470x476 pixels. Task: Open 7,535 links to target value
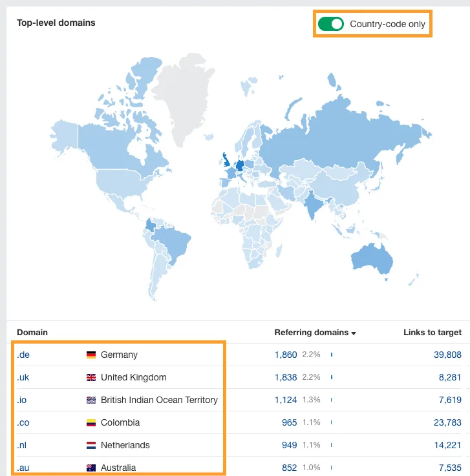pos(450,468)
